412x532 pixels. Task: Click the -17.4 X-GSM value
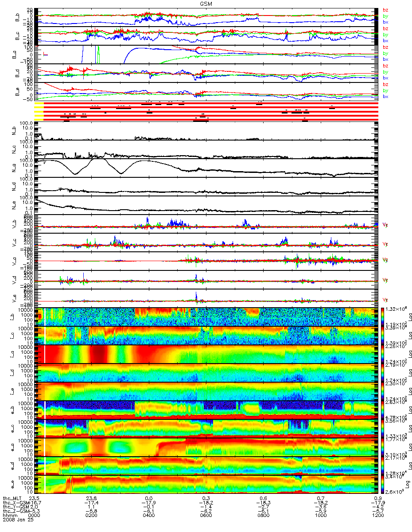point(91,502)
